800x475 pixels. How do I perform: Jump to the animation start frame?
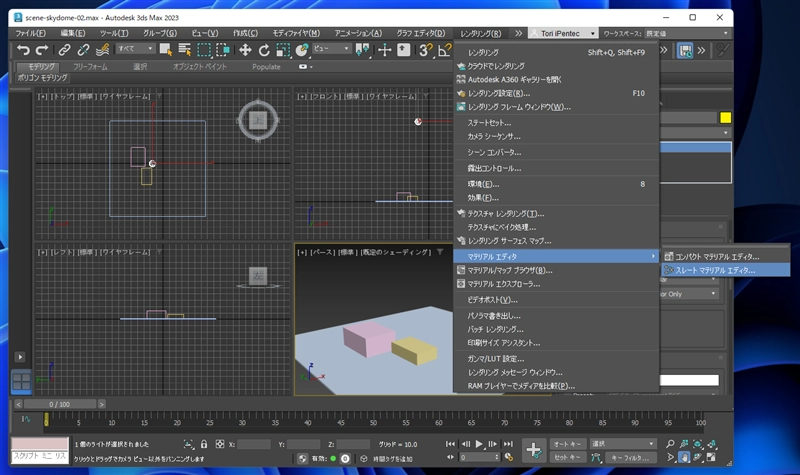[x=450, y=444]
